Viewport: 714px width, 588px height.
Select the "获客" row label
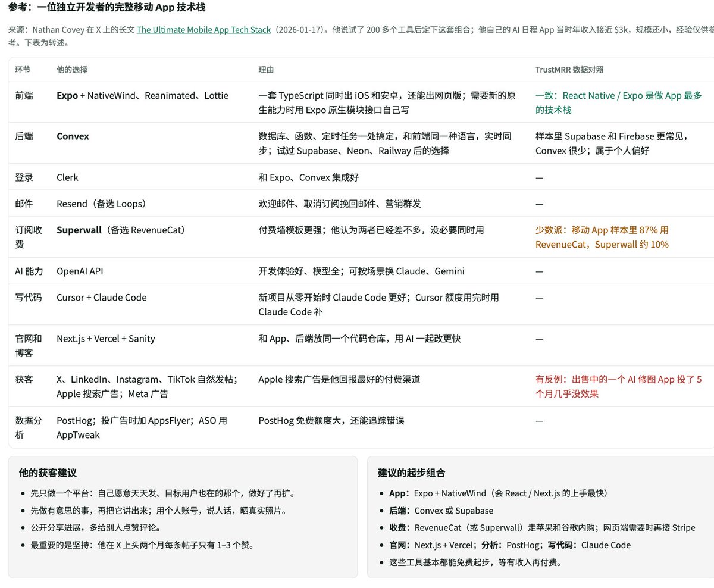coord(24,379)
